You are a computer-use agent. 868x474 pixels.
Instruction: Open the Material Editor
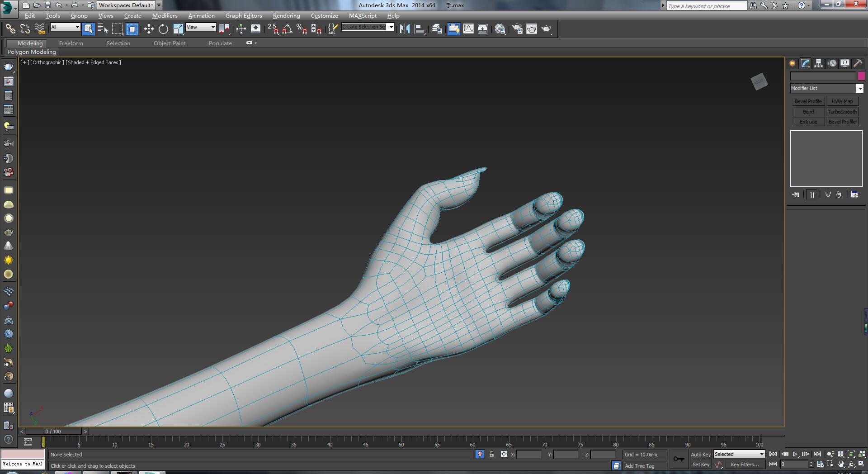[x=500, y=29]
